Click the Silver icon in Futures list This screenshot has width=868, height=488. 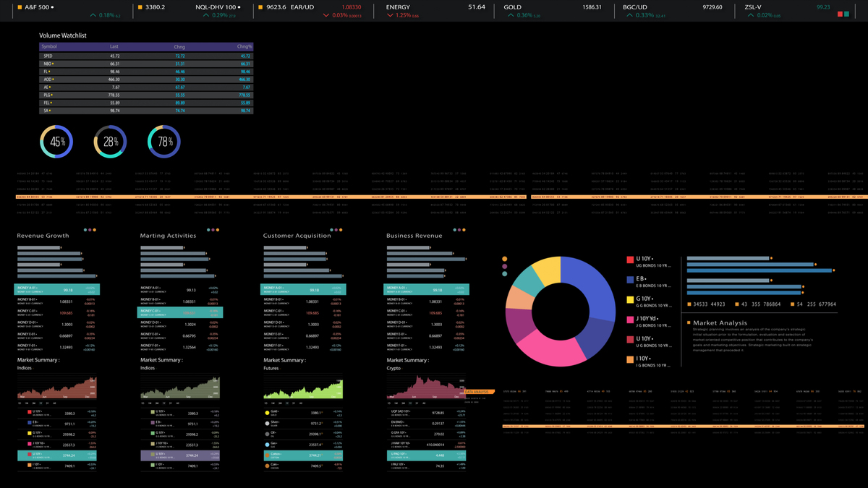coord(268,423)
